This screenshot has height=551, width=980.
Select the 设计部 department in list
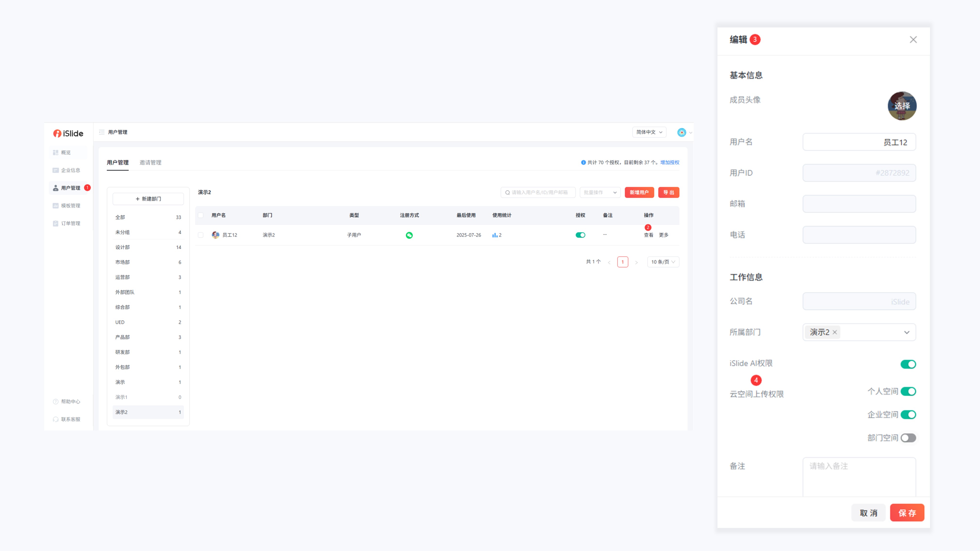pyautogui.click(x=122, y=247)
